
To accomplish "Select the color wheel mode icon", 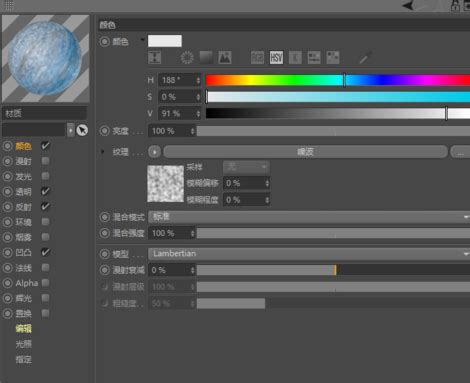I will pos(187,58).
